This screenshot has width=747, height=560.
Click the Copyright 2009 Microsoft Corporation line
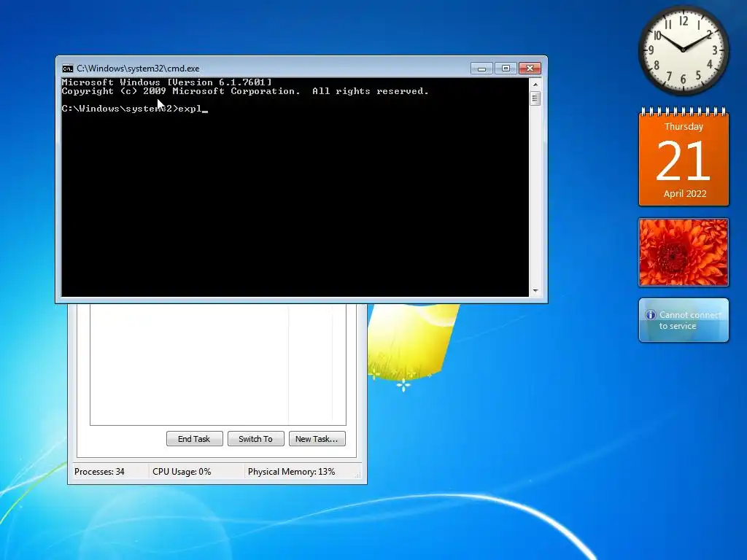pos(245,91)
